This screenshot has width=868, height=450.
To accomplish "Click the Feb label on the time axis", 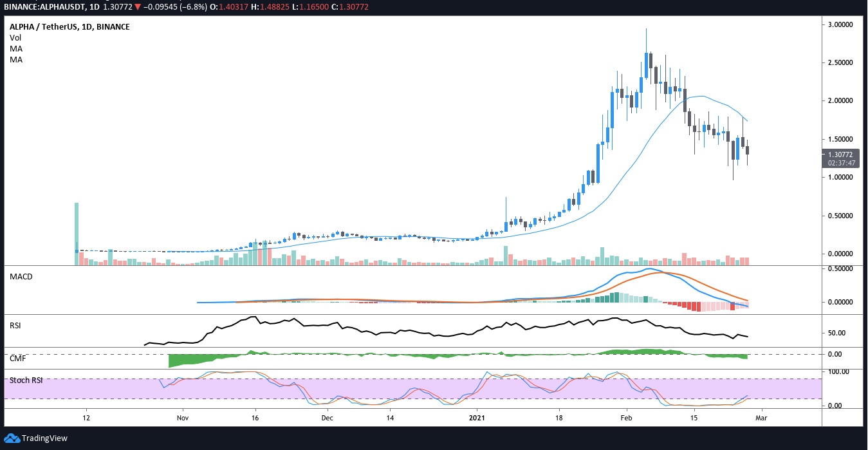I will (628, 418).
